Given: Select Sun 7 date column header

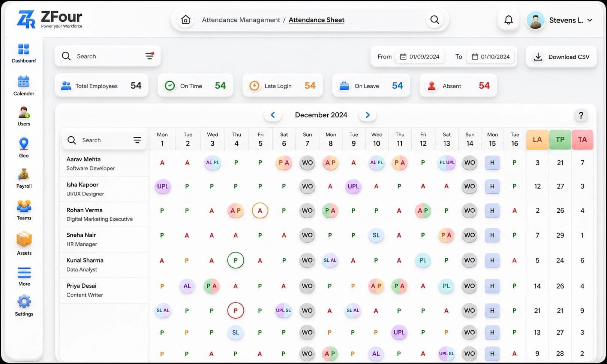Looking at the screenshot, I should (x=307, y=139).
